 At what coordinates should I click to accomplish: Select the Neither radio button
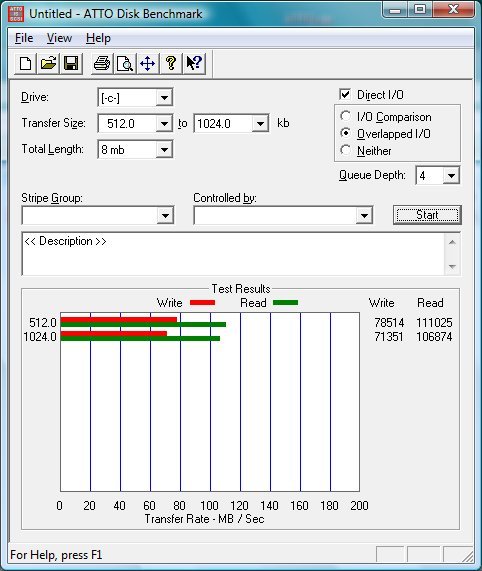tap(345, 150)
